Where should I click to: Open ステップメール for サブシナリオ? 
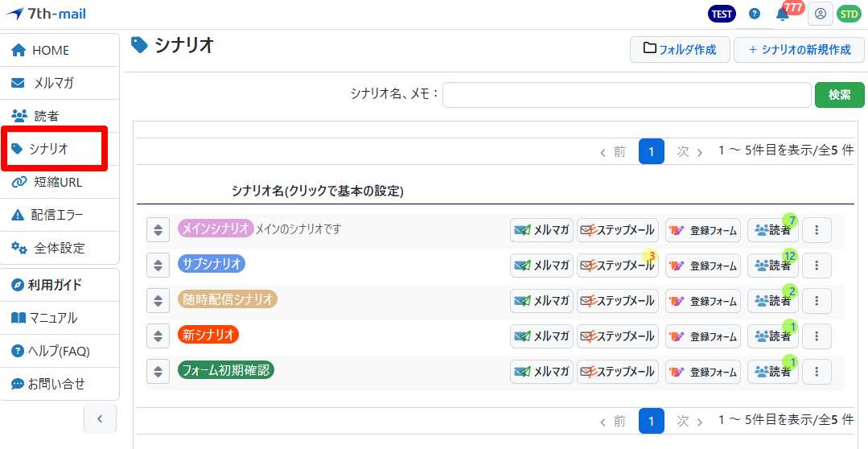617,266
